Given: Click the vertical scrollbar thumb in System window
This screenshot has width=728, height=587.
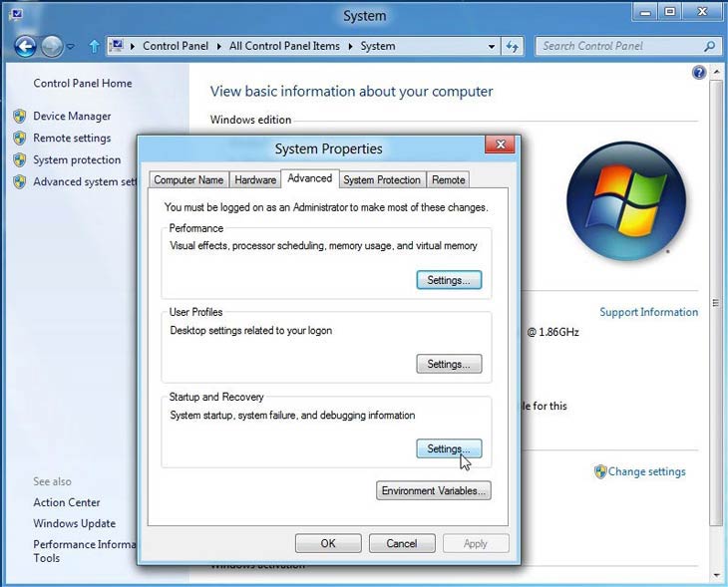Looking at the screenshot, I should point(715,302).
